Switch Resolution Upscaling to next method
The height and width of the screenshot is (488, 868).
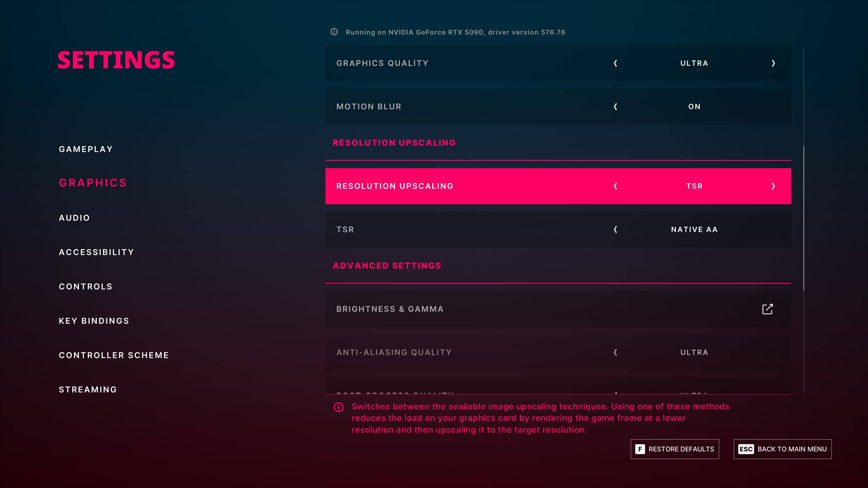coord(773,186)
